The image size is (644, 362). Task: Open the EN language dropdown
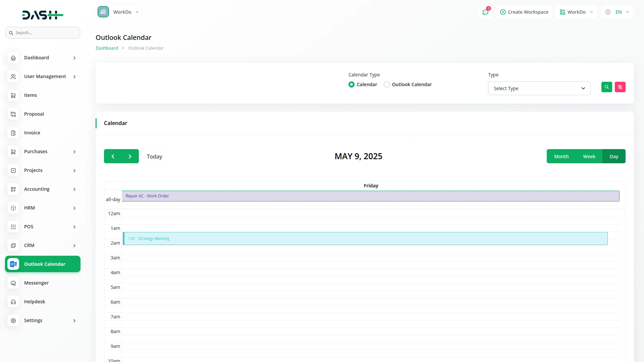tap(618, 12)
